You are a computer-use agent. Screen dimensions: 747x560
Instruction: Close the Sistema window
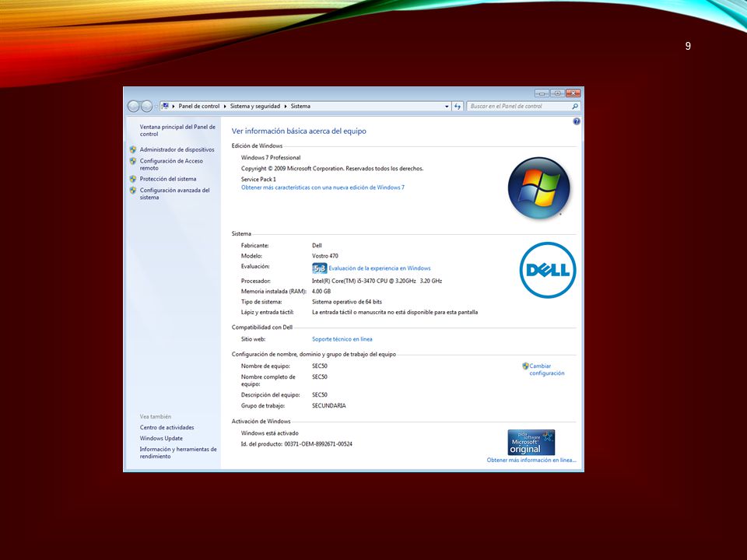(x=573, y=93)
